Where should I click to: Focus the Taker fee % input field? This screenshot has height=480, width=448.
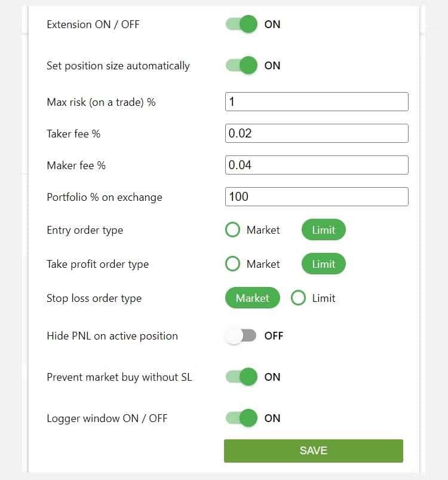coord(317,133)
